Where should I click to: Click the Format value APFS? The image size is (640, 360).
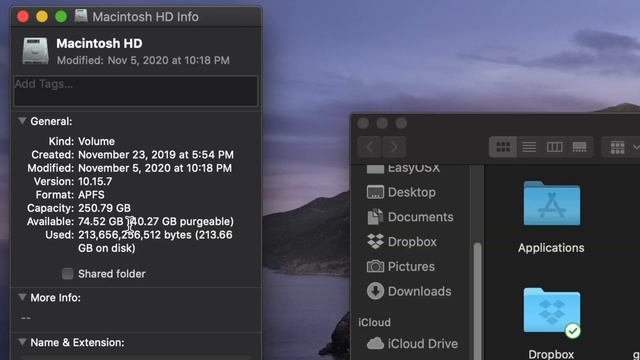pyautogui.click(x=91, y=195)
